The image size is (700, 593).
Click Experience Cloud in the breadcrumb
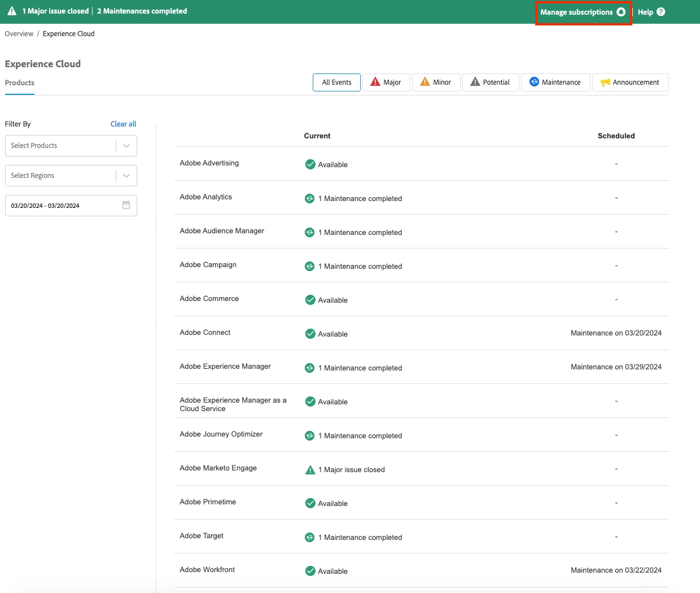(69, 34)
